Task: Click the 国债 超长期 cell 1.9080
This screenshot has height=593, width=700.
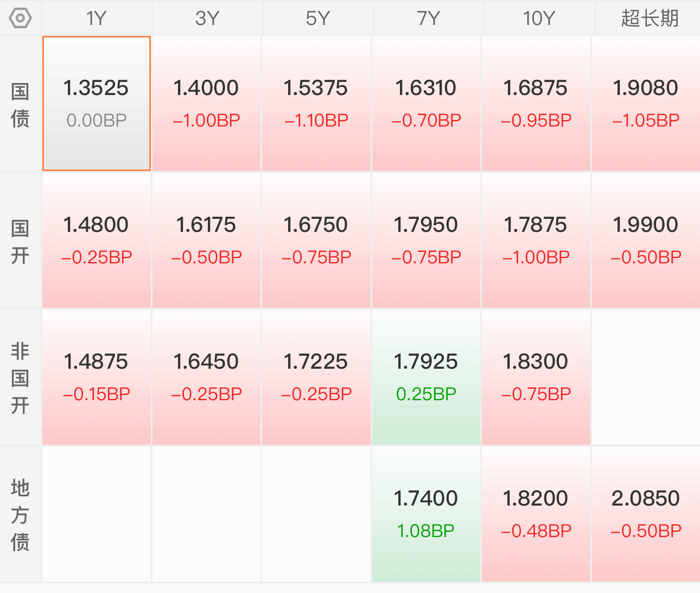Action: pos(646,104)
